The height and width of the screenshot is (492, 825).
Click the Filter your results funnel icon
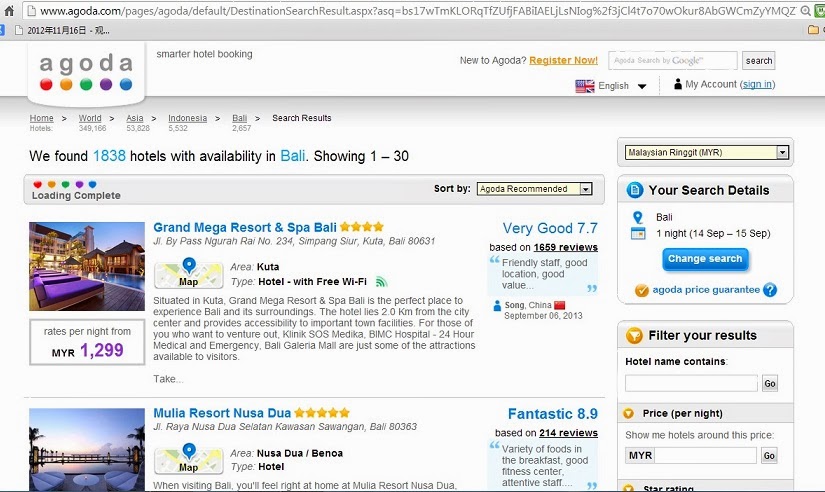[634, 335]
